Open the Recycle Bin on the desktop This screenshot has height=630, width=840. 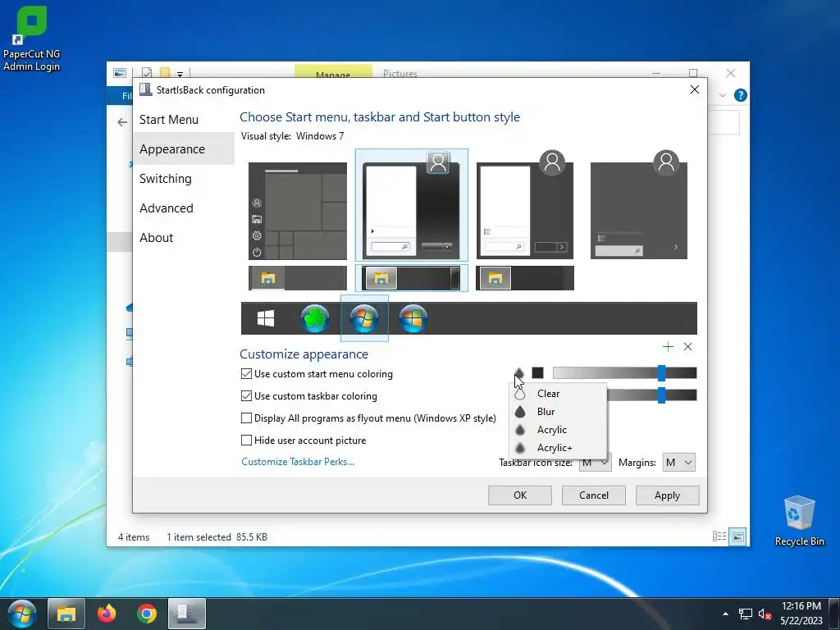799,521
